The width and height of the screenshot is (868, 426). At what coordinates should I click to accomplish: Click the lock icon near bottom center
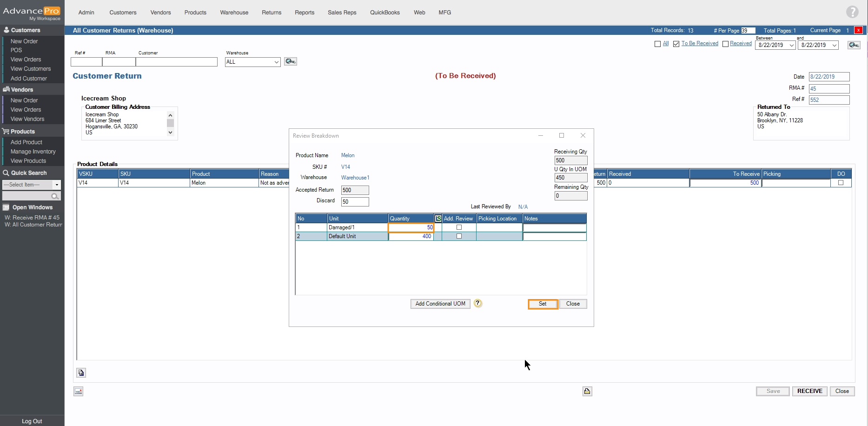pos(587,391)
